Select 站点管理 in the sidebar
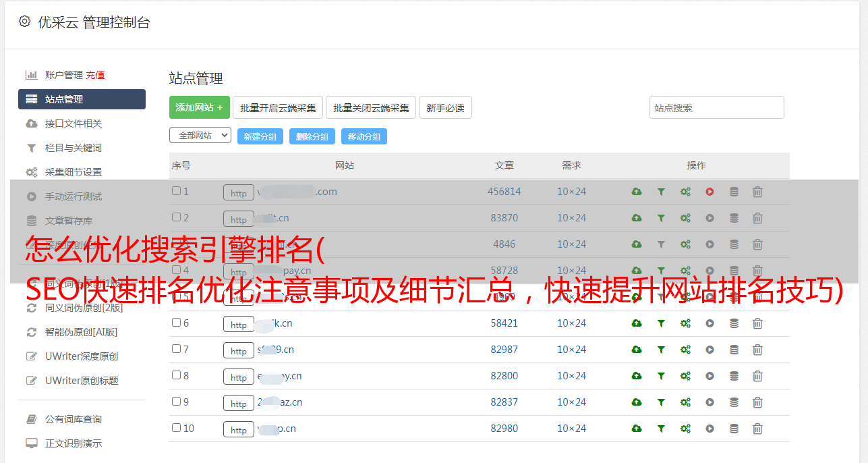The height and width of the screenshot is (463, 868). coord(82,99)
